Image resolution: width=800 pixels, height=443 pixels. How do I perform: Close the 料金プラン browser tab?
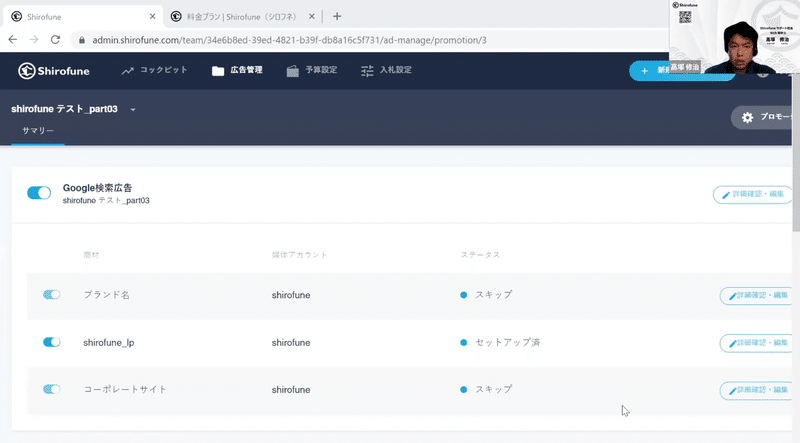(x=312, y=16)
